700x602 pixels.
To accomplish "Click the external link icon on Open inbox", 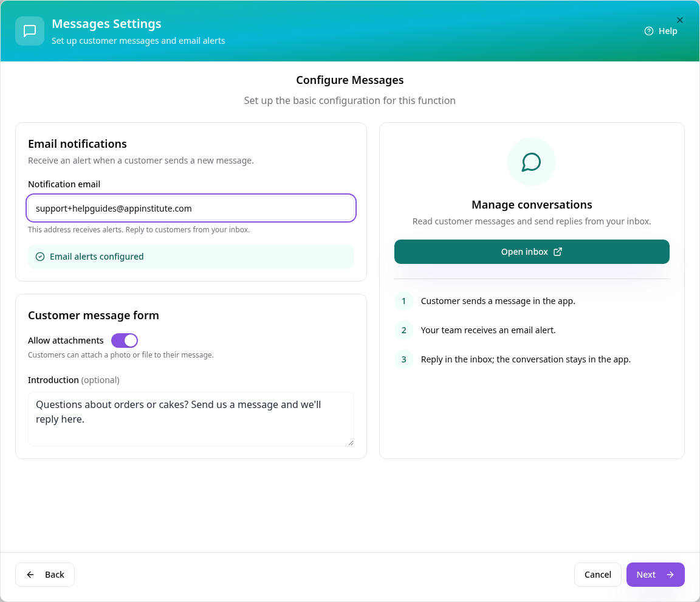I will (558, 252).
